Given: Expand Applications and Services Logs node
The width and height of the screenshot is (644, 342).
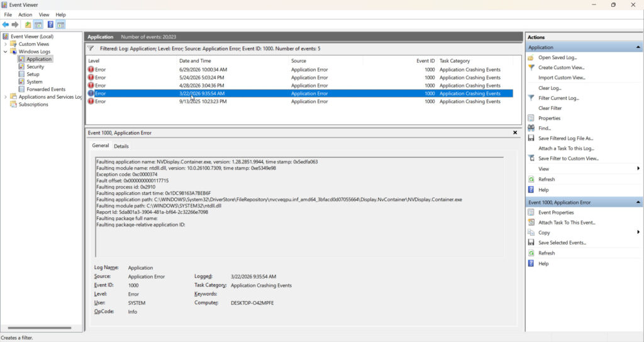Looking at the screenshot, I should [x=5, y=97].
